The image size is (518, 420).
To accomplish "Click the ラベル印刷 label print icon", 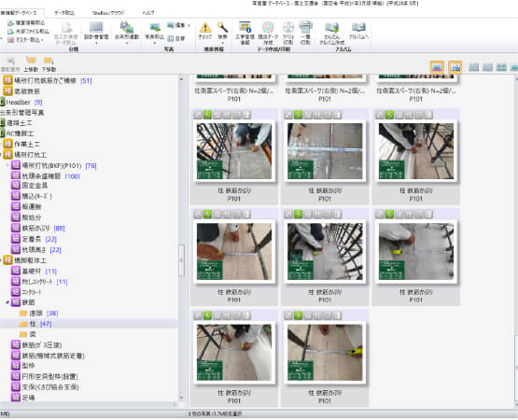I will 288,33.
